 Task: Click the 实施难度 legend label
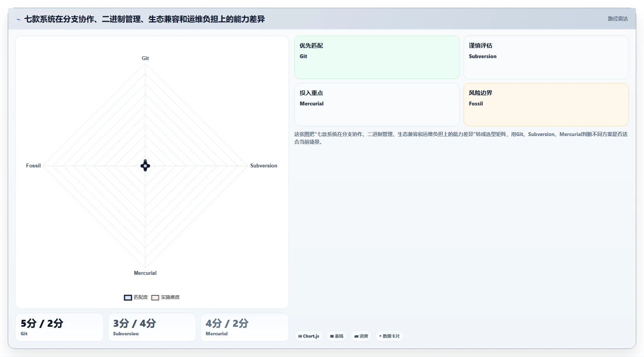(170, 297)
